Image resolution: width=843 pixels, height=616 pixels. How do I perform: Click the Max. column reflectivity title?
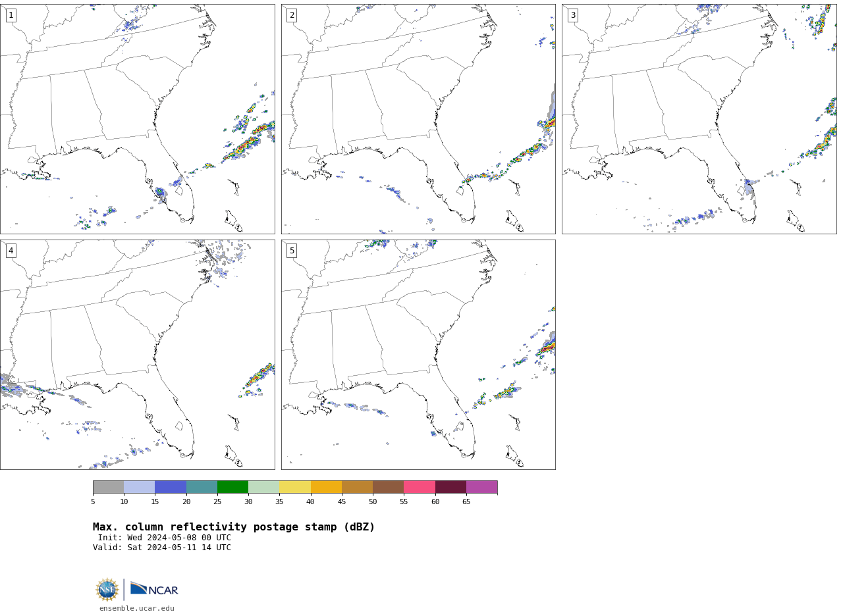pos(234,527)
